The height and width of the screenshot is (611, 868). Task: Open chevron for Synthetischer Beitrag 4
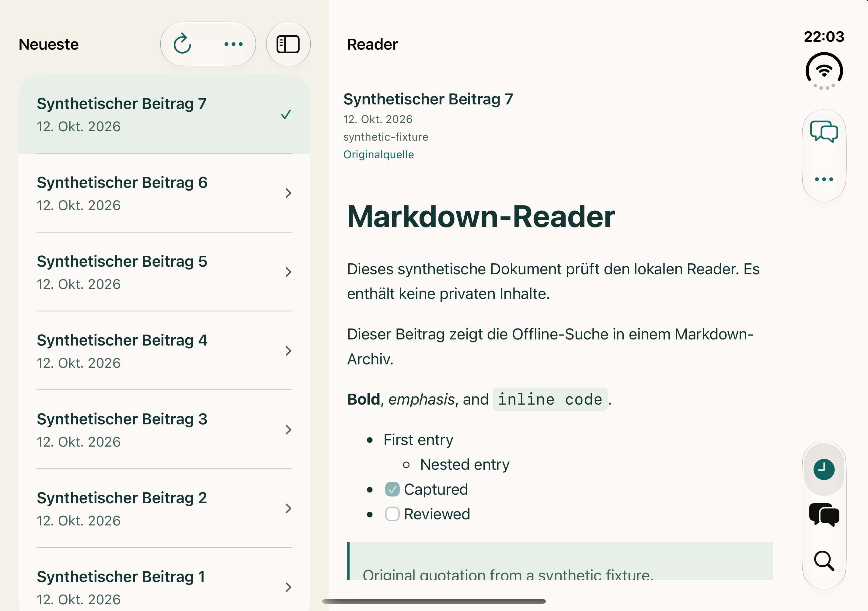[x=288, y=351]
